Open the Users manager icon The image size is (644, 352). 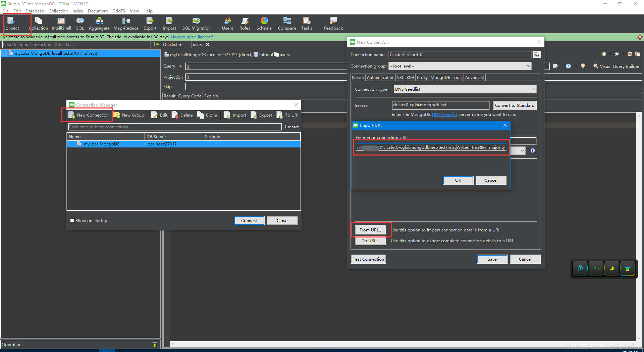(x=227, y=24)
